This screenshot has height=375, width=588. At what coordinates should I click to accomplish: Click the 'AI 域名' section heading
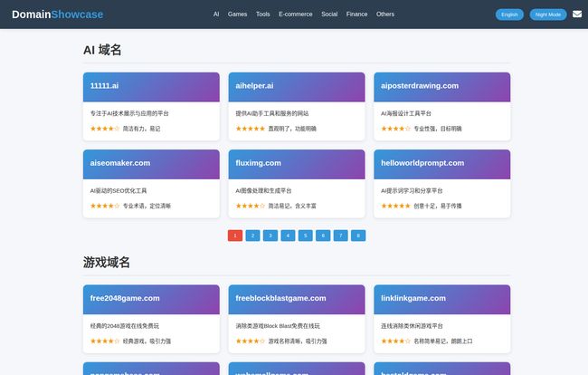pyautogui.click(x=102, y=50)
